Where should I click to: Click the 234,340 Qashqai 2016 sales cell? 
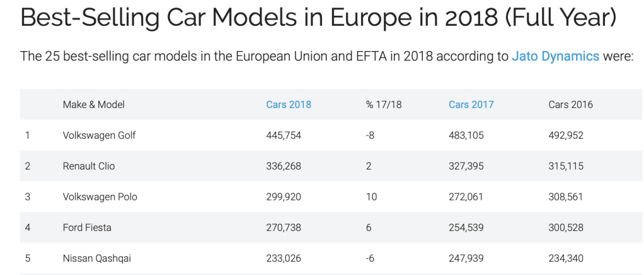point(566,258)
